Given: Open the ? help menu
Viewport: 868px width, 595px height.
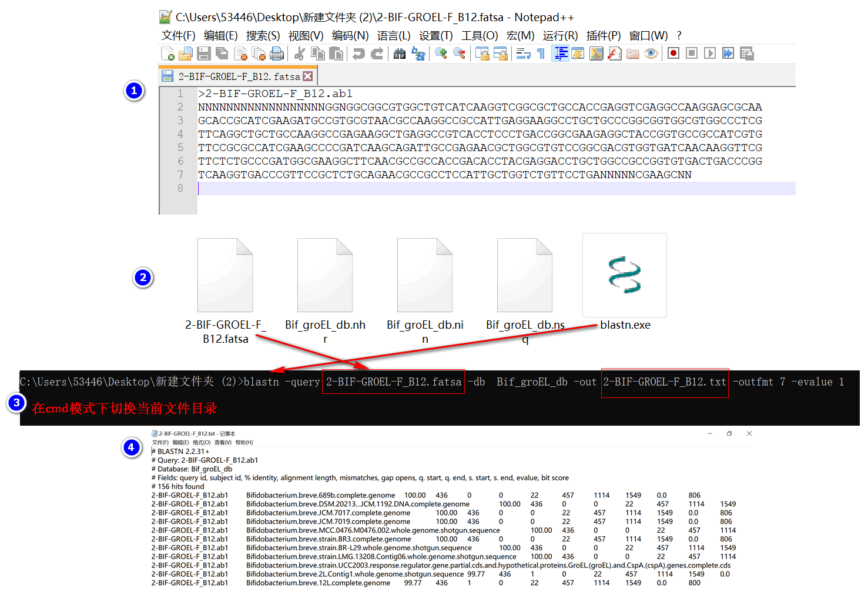Looking at the screenshot, I should point(679,36).
